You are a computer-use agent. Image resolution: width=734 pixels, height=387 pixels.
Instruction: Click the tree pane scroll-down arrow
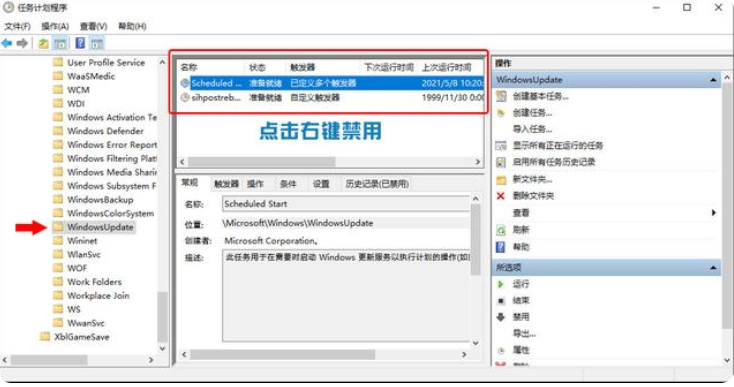click(162, 349)
